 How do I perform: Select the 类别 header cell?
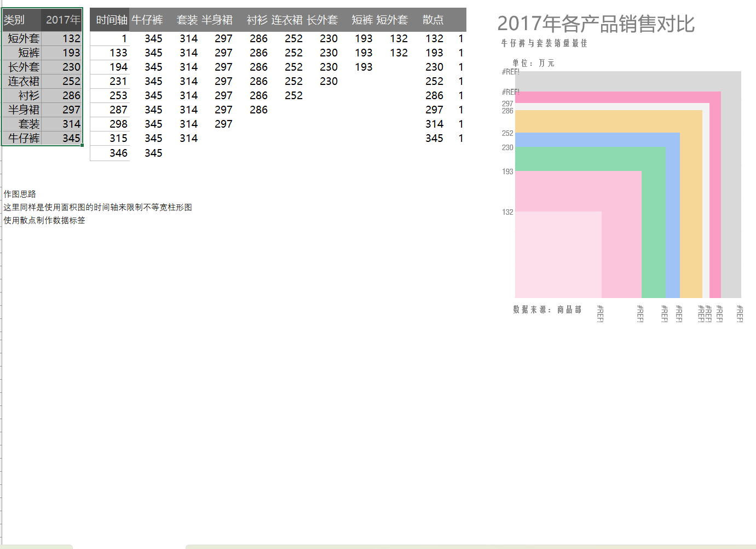pyautogui.click(x=22, y=20)
